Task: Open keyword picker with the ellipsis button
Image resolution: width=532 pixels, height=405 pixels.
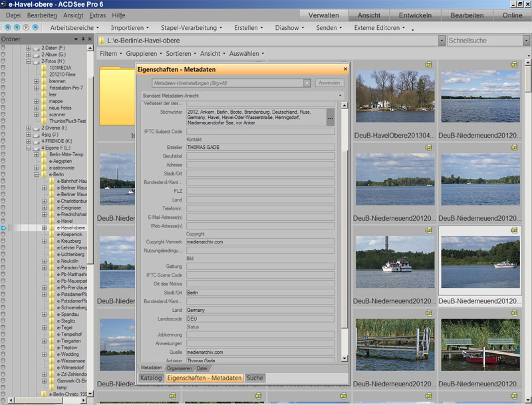Action: [x=331, y=117]
